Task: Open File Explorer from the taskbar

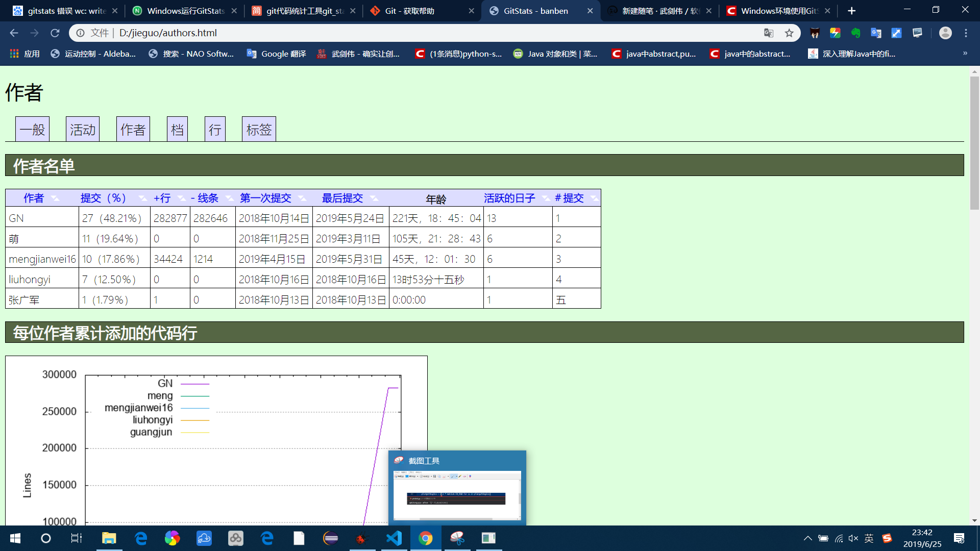Action: pyautogui.click(x=109, y=538)
